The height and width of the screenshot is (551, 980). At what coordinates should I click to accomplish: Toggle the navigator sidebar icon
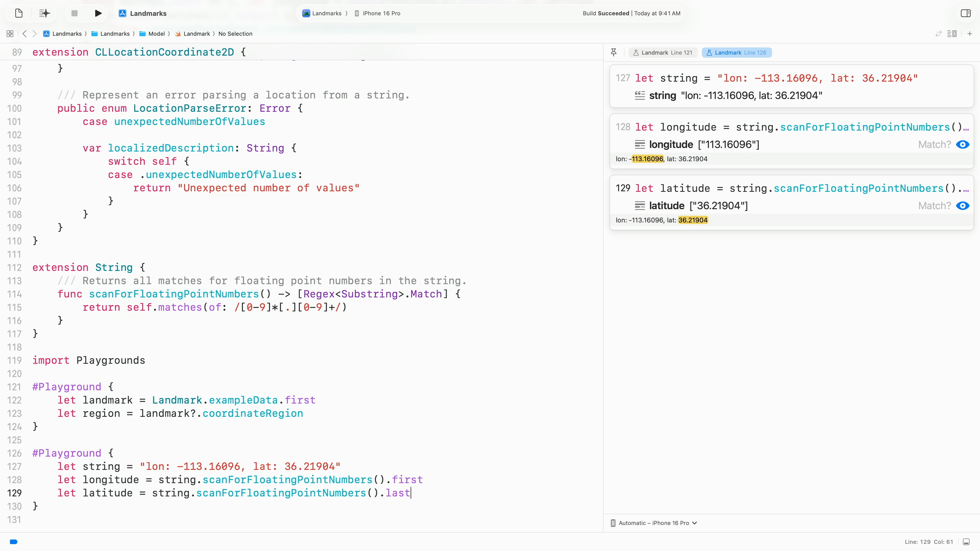point(19,13)
